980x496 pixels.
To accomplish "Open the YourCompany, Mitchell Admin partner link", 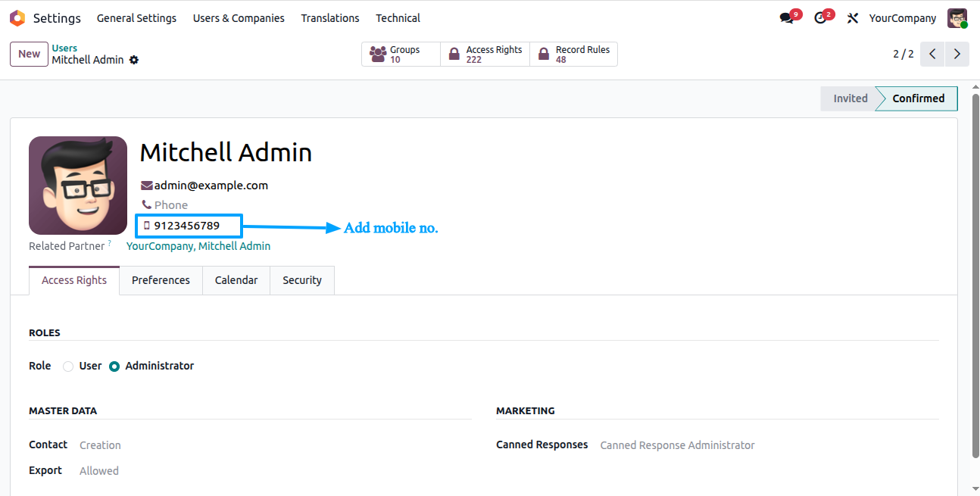I will point(198,246).
